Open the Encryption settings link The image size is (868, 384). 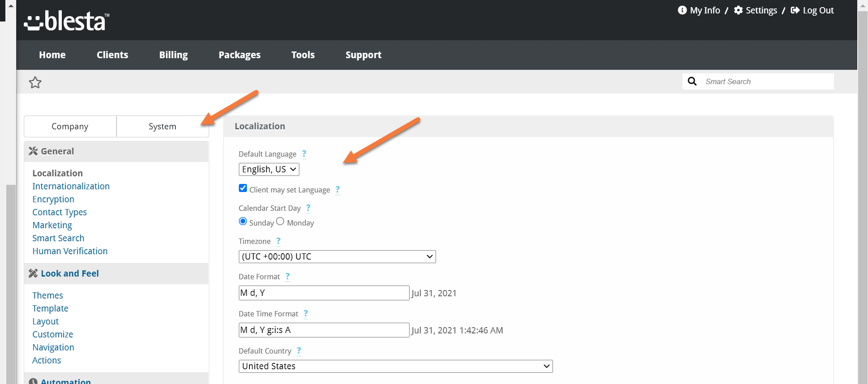tap(53, 199)
